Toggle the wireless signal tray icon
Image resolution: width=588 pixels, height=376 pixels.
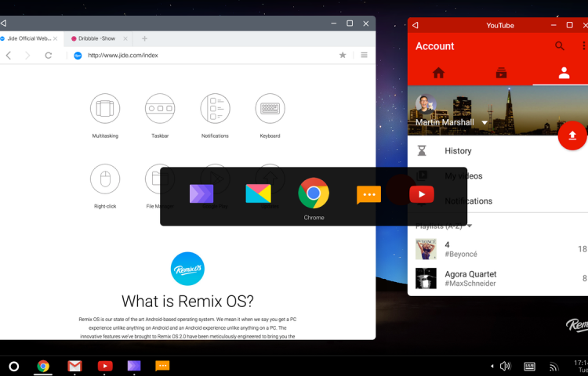[554, 366]
